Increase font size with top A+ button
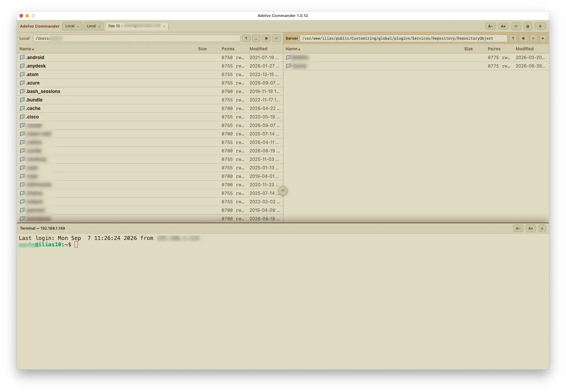 (503, 26)
